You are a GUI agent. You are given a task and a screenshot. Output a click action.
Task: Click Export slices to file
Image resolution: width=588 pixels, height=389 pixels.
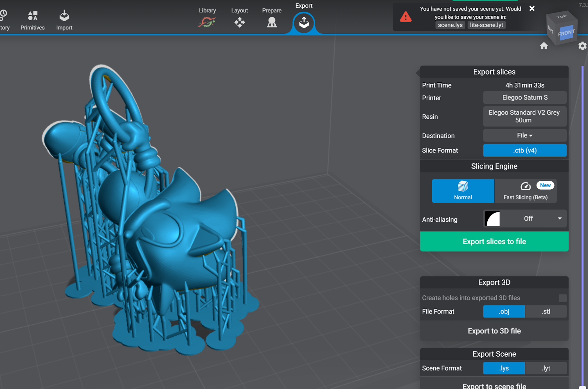coord(494,242)
